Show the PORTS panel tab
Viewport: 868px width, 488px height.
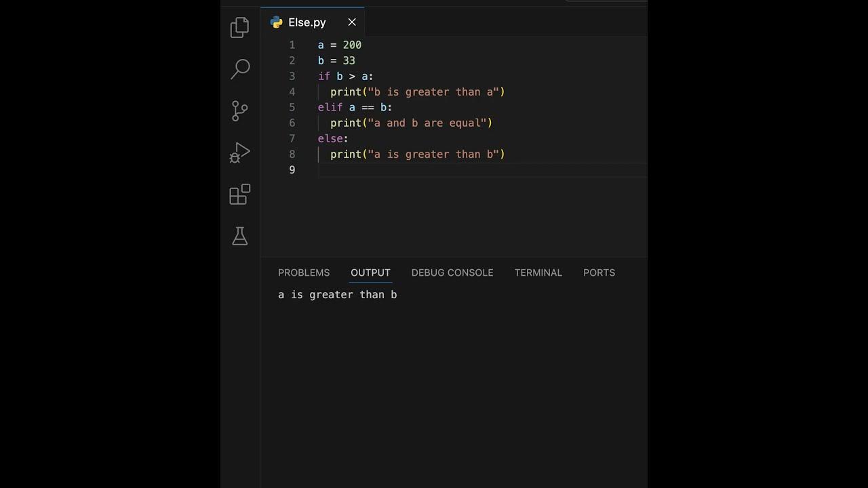coord(599,272)
